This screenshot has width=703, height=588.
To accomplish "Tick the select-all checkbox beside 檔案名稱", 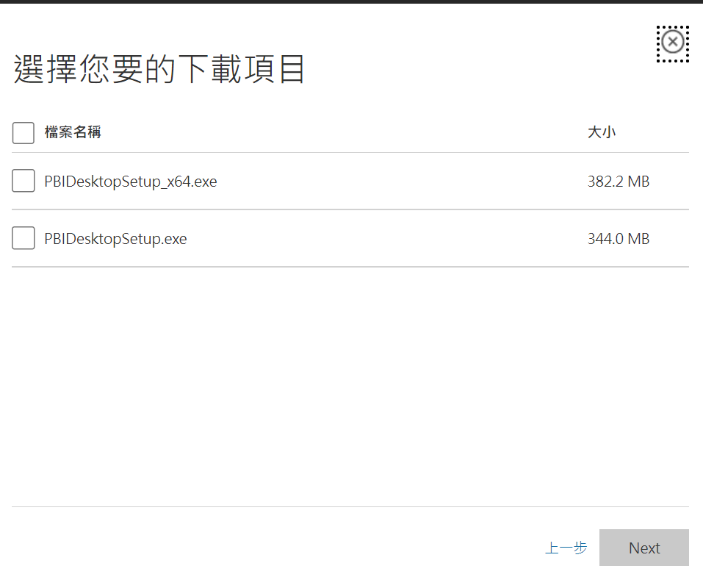I will tap(24, 133).
